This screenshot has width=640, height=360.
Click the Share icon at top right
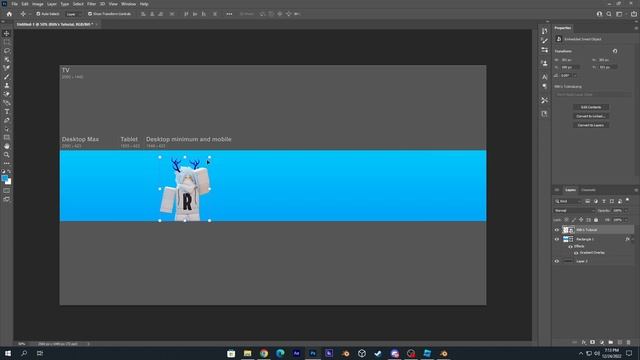click(x=633, y=14)
